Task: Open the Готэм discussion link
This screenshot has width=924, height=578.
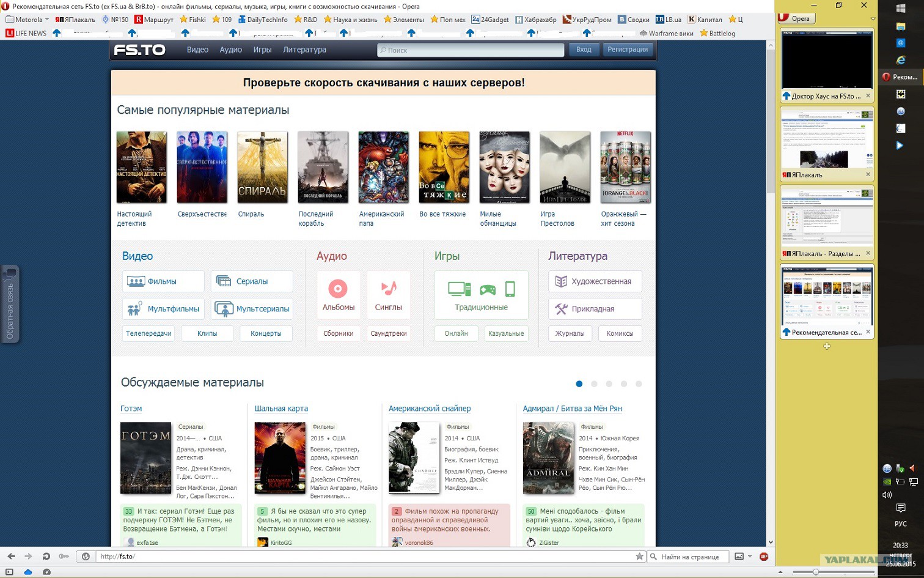Action: 131,409
